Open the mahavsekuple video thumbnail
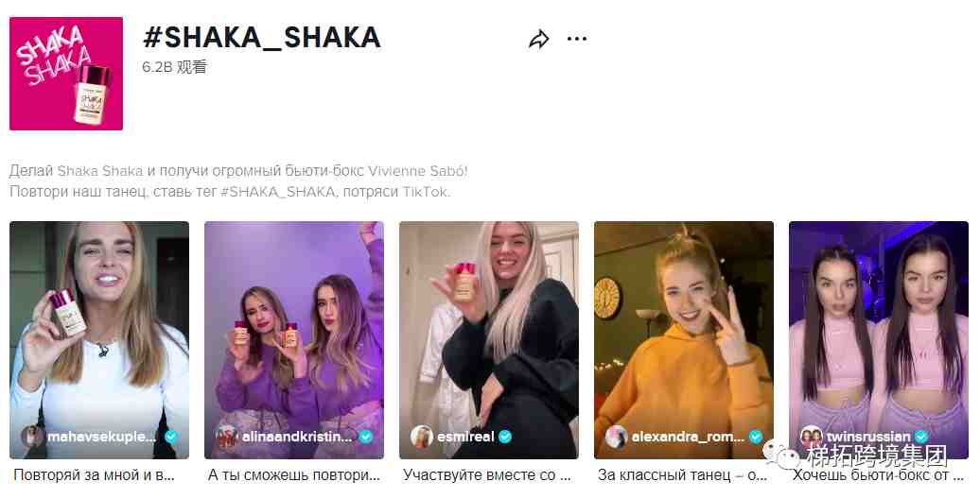The height and width of the screenshot is (499, 980). [x=99, y=339]
